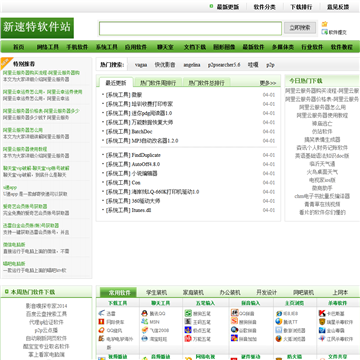The width and height of the screenshot is (360, 360).
Task: Open the 软件分类 top link
Action: (x=265, y=7)
